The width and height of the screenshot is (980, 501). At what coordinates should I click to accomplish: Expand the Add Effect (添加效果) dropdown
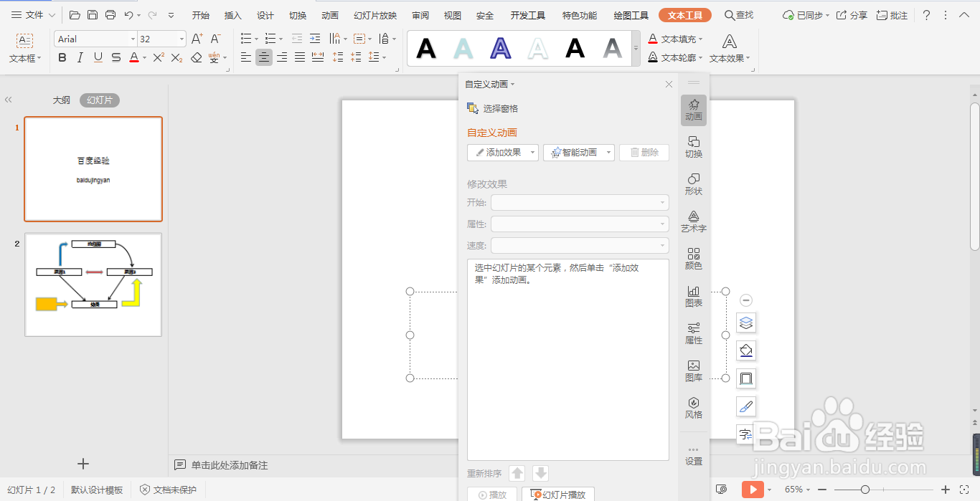pos(532,152)
